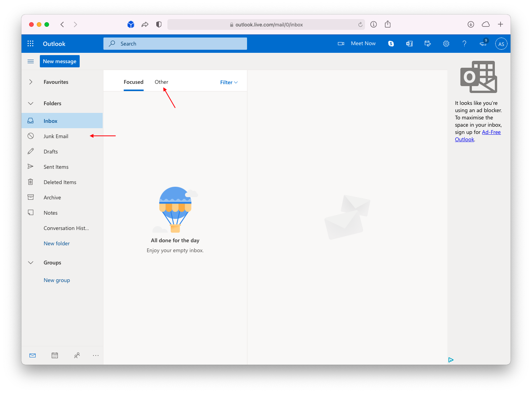
Task: Toggle the hamburger navigation pane button
Action: (x=31, y=61)
